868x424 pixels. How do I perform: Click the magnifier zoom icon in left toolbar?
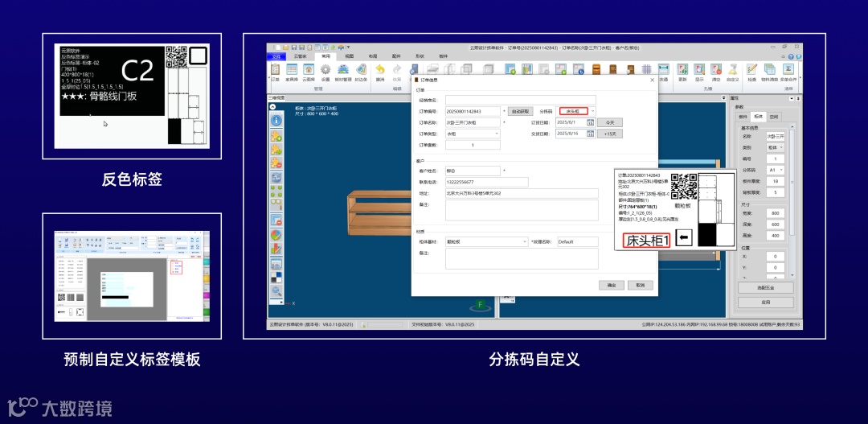[276, 291]
